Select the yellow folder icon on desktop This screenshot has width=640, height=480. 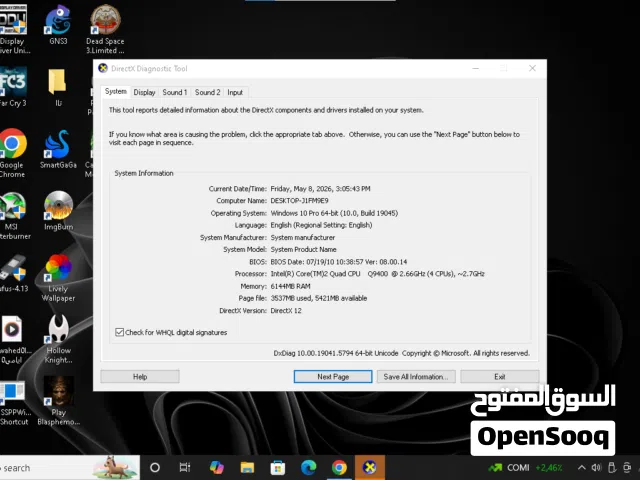(58, 82)
